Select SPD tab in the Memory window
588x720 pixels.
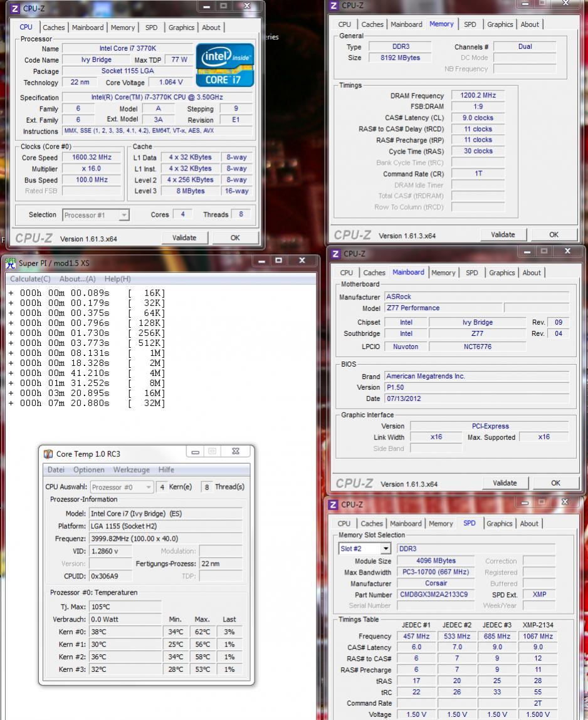click(x=470, y=24)
